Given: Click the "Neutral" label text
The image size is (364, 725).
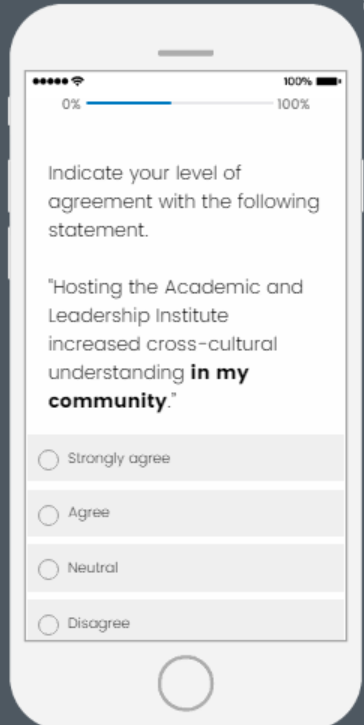Looking at the screenshot, I should click(x=93, y=567).
